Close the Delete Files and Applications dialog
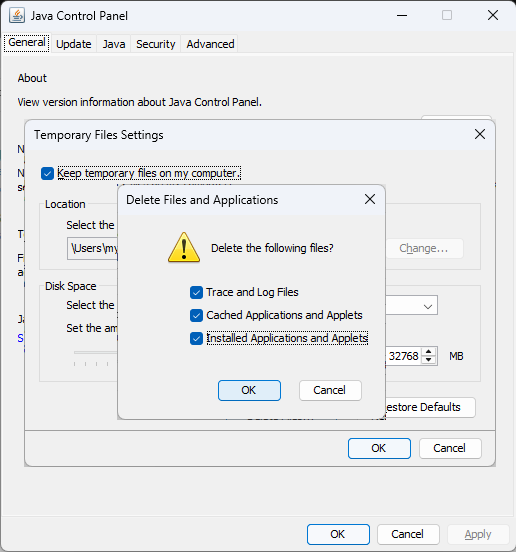This screenshot has width=517, height=552. (370, 199)
